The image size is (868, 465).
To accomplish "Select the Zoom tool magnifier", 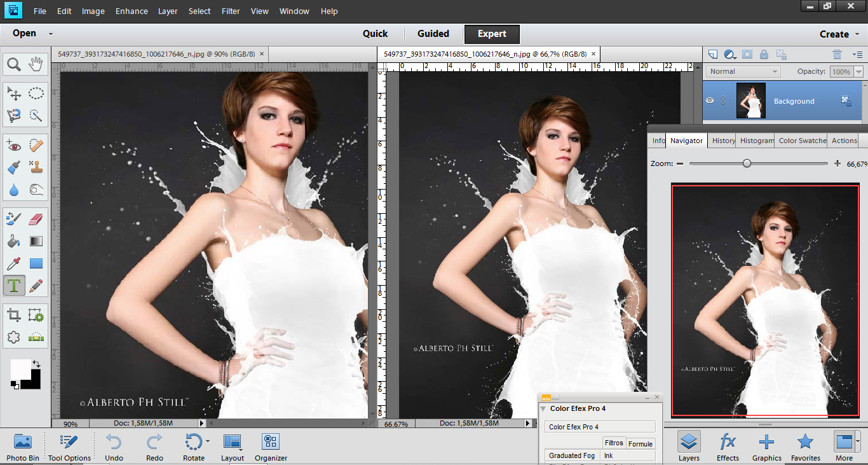I will tap(14, 64).
